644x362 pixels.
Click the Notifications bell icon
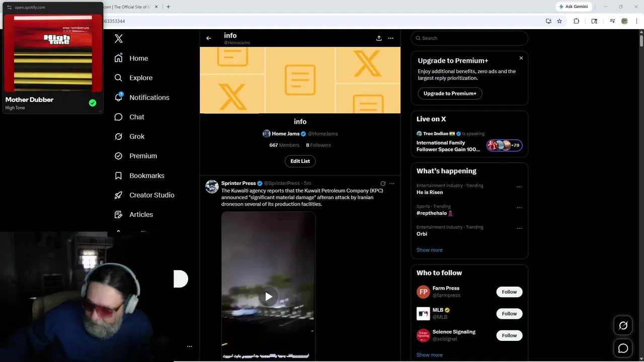[118, 98]
